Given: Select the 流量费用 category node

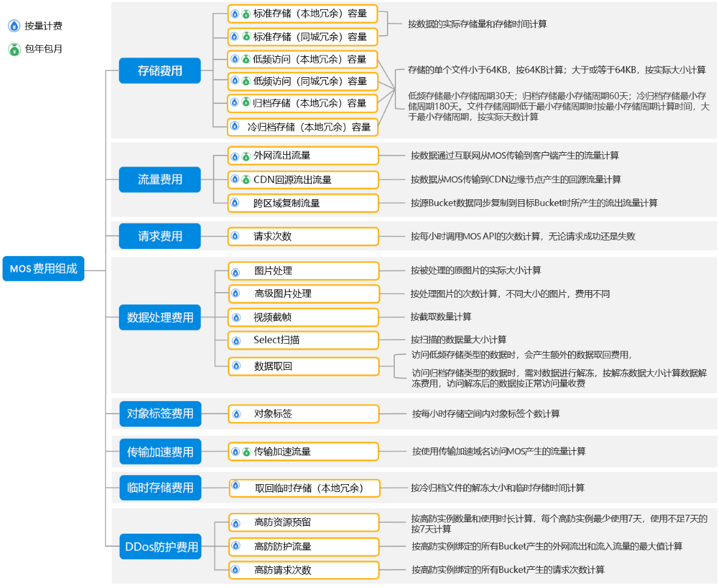Looking at the screenshot, I should pyautogui.click(x=159, y=179).
